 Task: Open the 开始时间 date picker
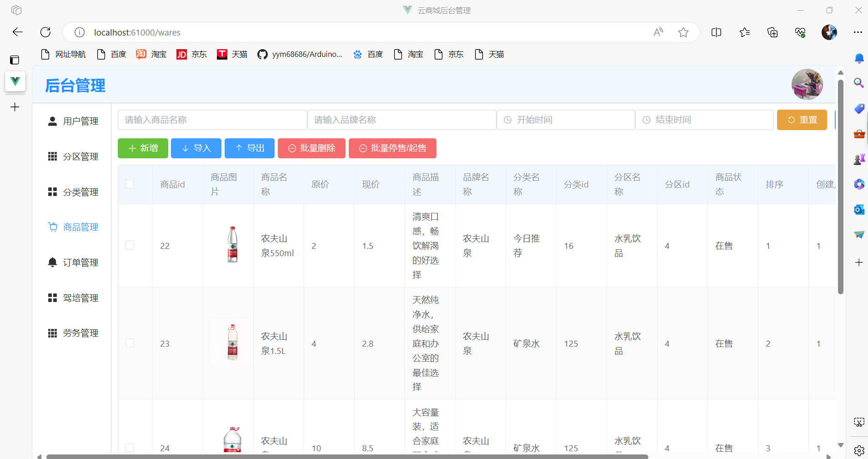(x=566, y=120)
